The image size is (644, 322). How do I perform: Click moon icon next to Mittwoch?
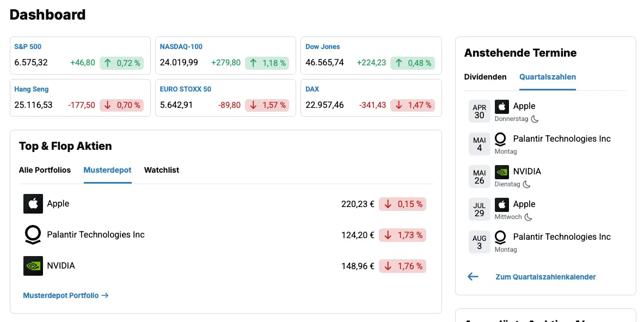point(528,217)
